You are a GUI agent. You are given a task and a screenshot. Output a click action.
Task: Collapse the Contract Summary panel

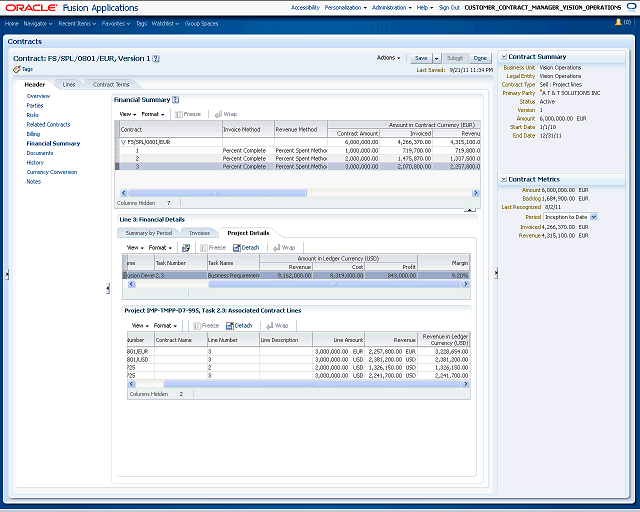(504, 57)
